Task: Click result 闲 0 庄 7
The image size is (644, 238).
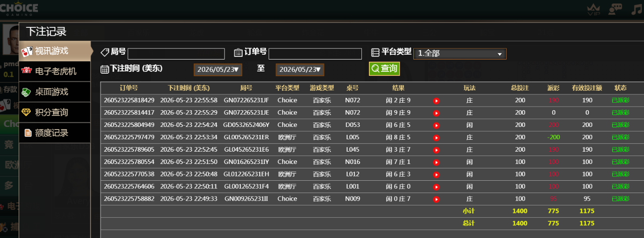Action: click(398, 199)
